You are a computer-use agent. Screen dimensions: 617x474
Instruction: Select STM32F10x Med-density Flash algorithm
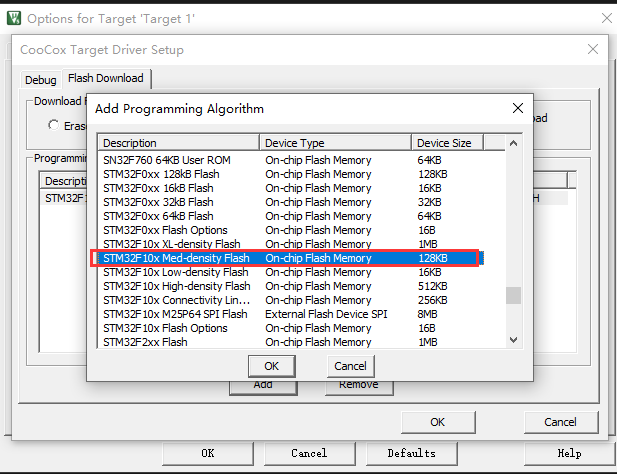click(x=176, y=258)
